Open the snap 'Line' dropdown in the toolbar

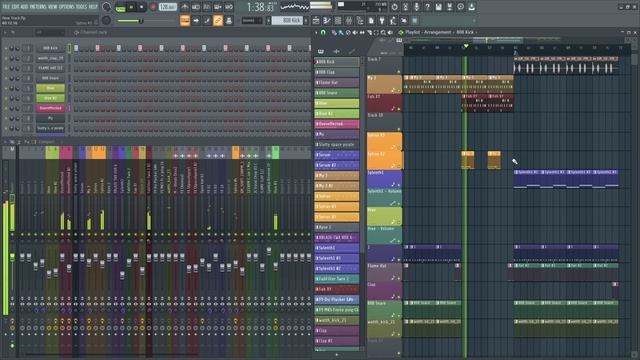coord(252,20)
